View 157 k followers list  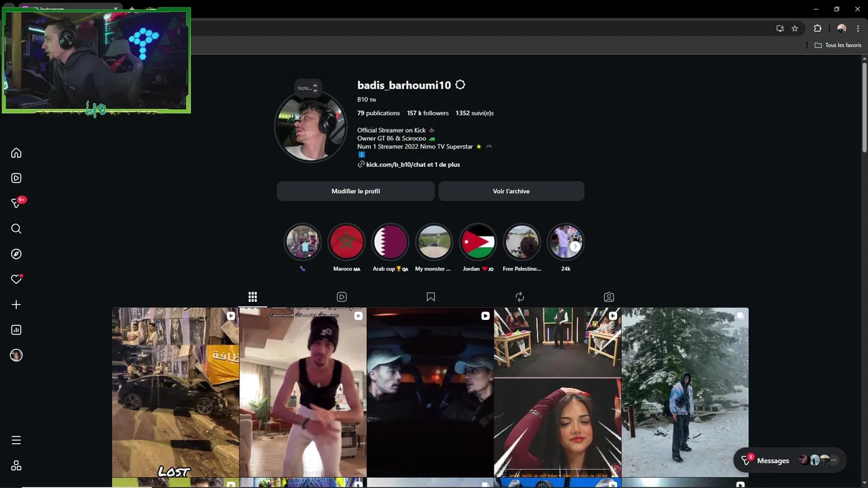(x=428, y=113)
